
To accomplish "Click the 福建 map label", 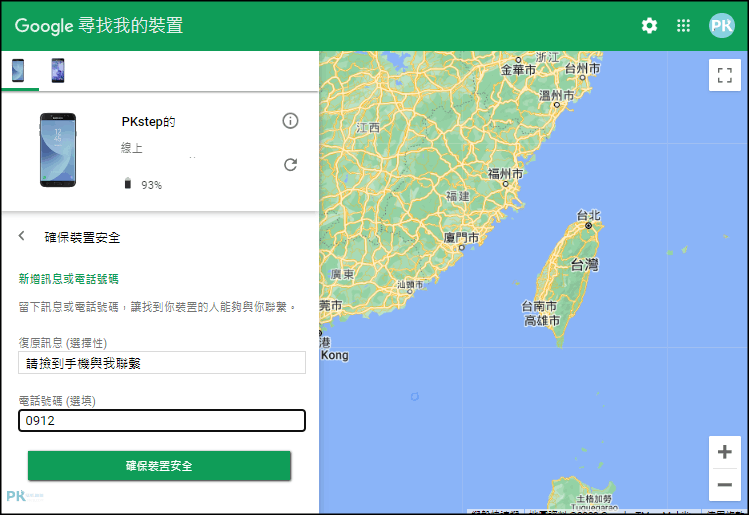I will tap(458, 196).
